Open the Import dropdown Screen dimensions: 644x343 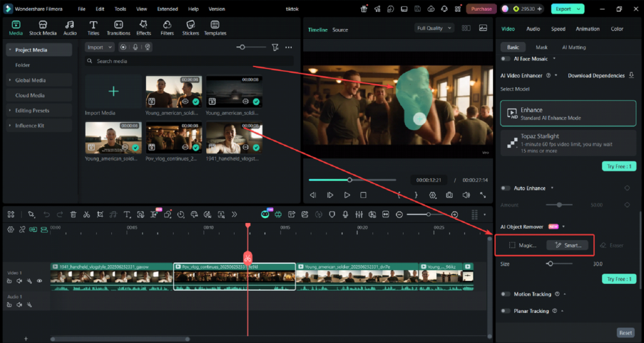[99, 47]
